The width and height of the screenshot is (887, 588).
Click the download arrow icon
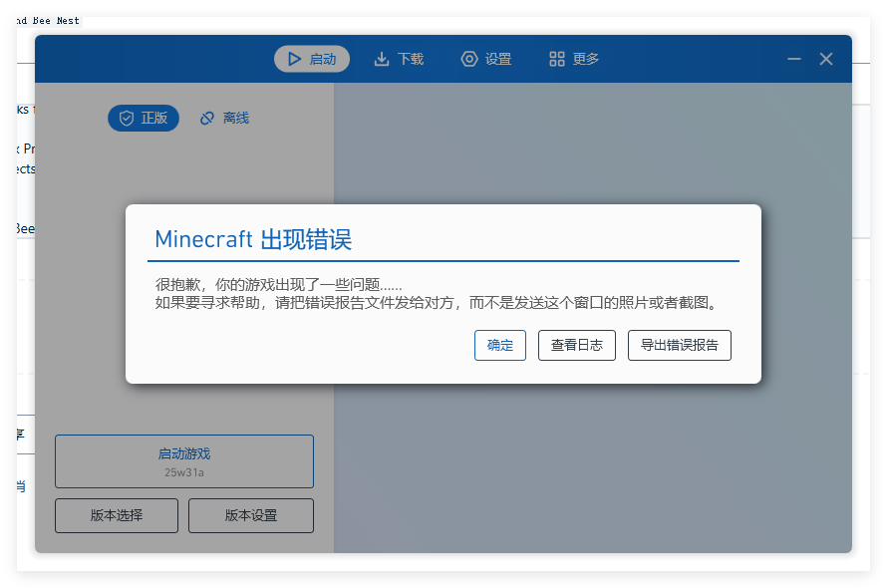382,59
